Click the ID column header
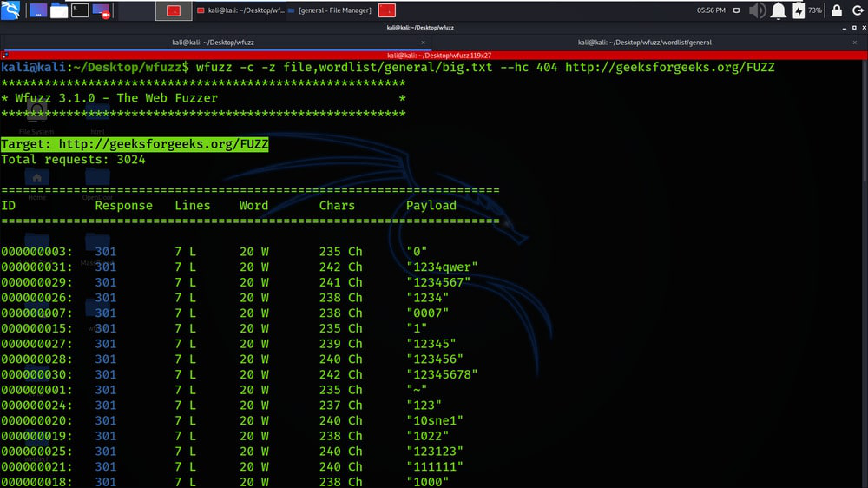This screenshot has width=868, height=488. pyautogui.click(x=9, y=206)
